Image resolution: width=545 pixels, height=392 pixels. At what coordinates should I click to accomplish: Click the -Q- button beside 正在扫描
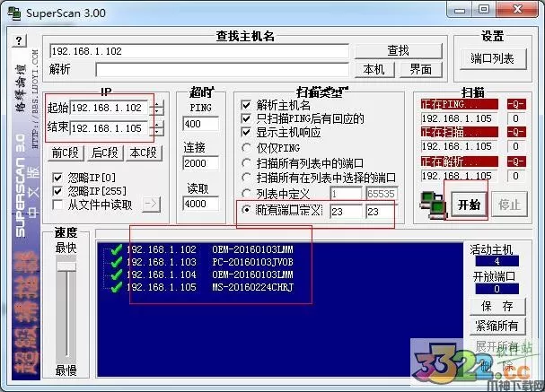[515, 132]
